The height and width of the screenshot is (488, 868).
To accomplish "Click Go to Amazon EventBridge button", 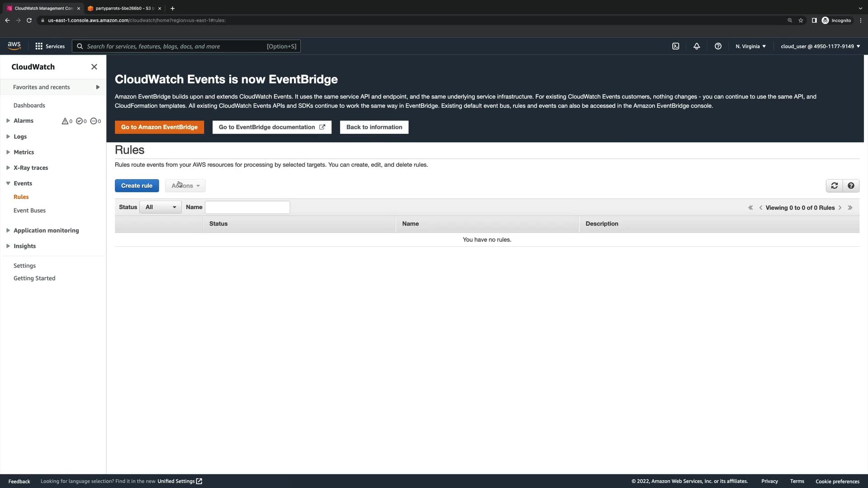I will [159, 127].
